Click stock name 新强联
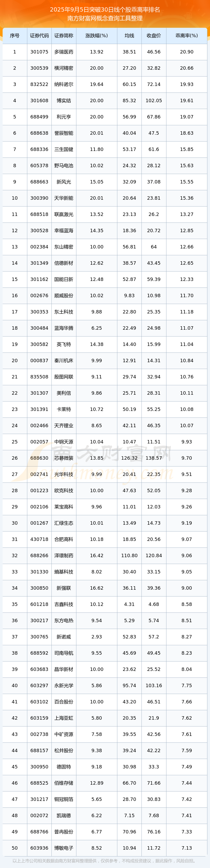Image resolution: width=210 pixels, height=868 pixels. click(x=64, y=588)
